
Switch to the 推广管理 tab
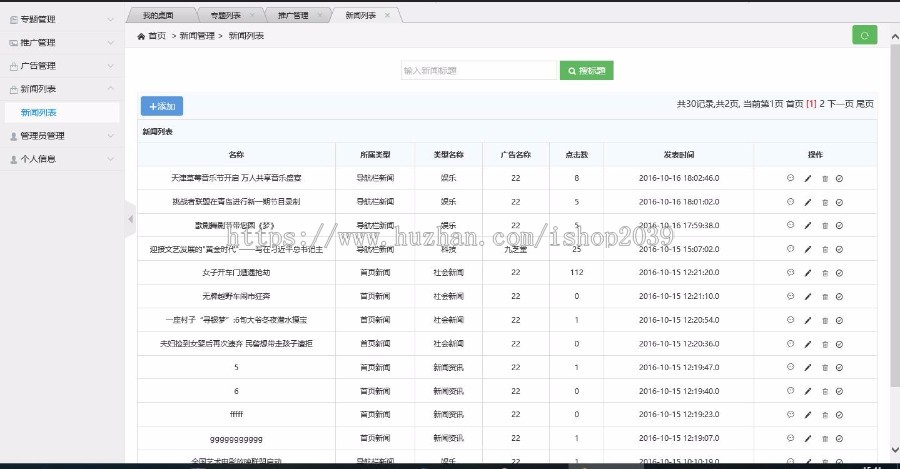pyautogui.click(x=292, y=16)
